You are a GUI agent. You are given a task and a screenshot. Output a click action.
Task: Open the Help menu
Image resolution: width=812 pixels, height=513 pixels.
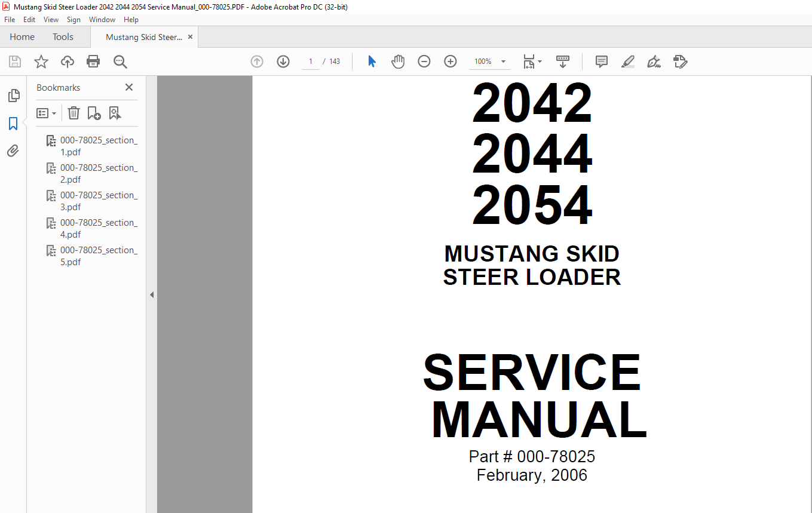[131, 20]
